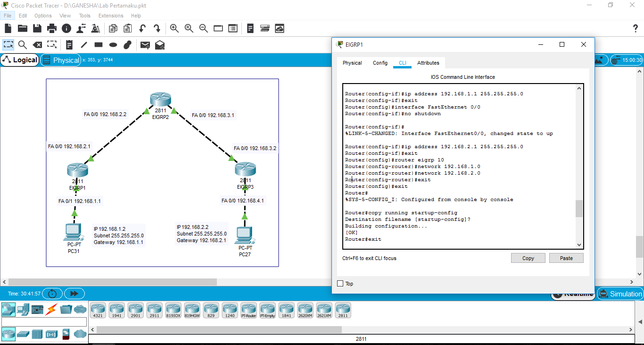Open Help question mark icon
Screen dimensions: 644x345
click(x=635, y=28)
